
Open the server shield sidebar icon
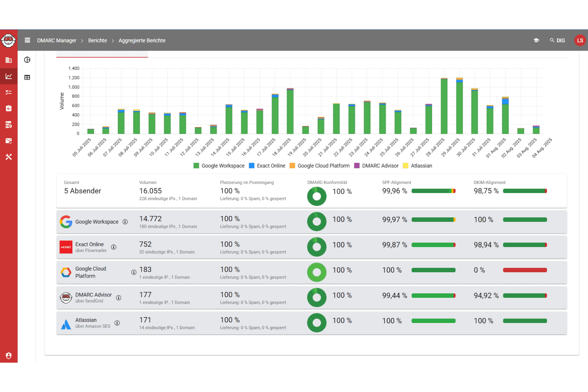point(9,125)
